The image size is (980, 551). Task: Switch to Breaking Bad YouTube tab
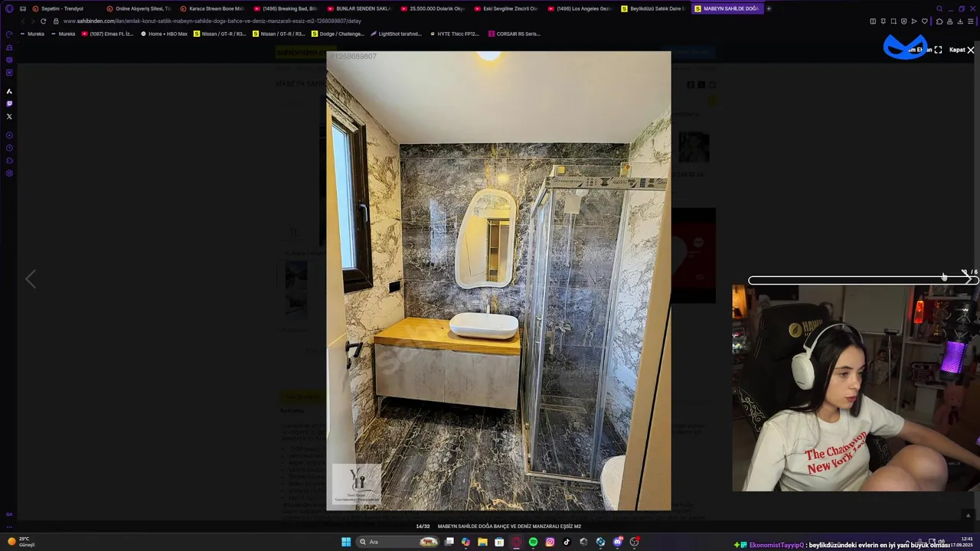click(286, 8)
